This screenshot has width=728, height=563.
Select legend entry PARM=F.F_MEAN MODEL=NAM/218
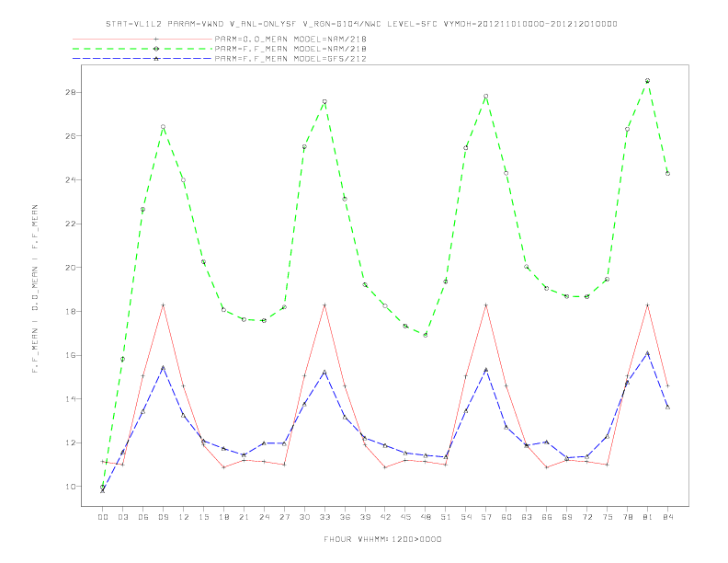click(x=290, y=49)
